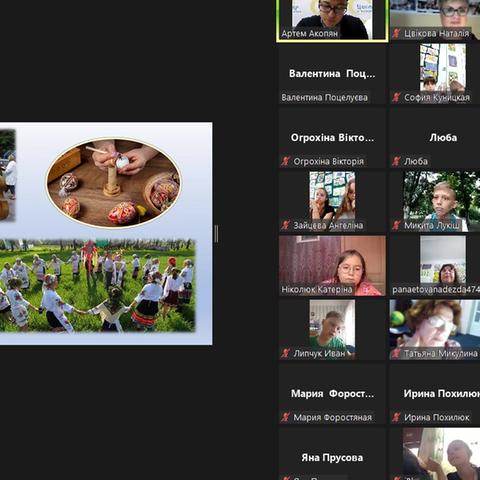Click the circle dance photo on slide
480x480 pixels.
click(97, 285)
